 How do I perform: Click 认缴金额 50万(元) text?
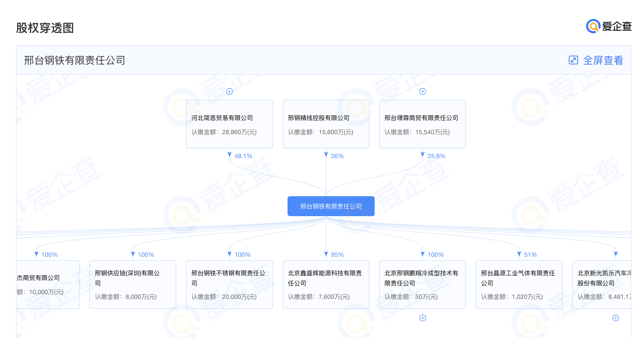coord(411,297)
